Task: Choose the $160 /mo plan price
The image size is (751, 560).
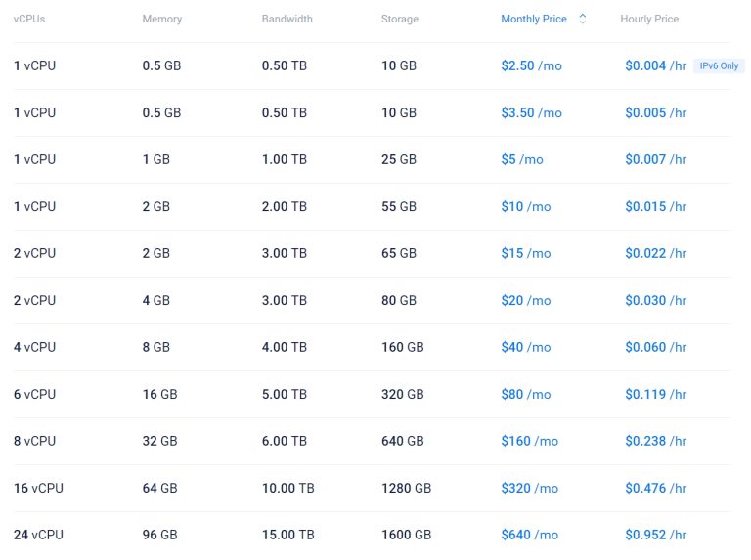Action: pos(529,441)
